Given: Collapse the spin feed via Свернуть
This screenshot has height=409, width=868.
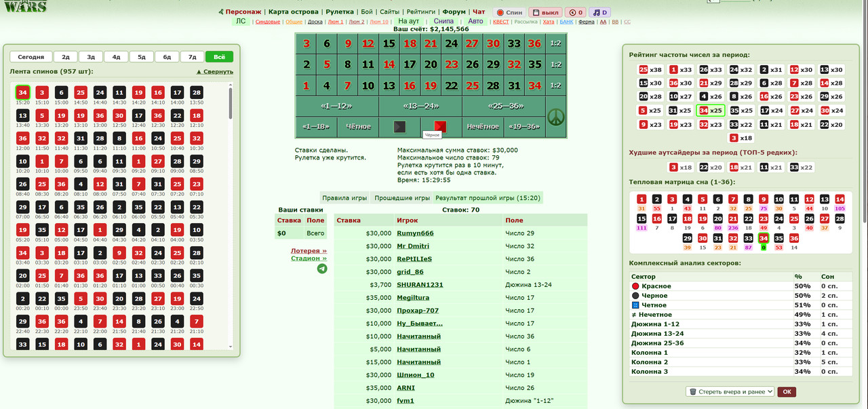Looking at the screenshot, I should point(214,71).
